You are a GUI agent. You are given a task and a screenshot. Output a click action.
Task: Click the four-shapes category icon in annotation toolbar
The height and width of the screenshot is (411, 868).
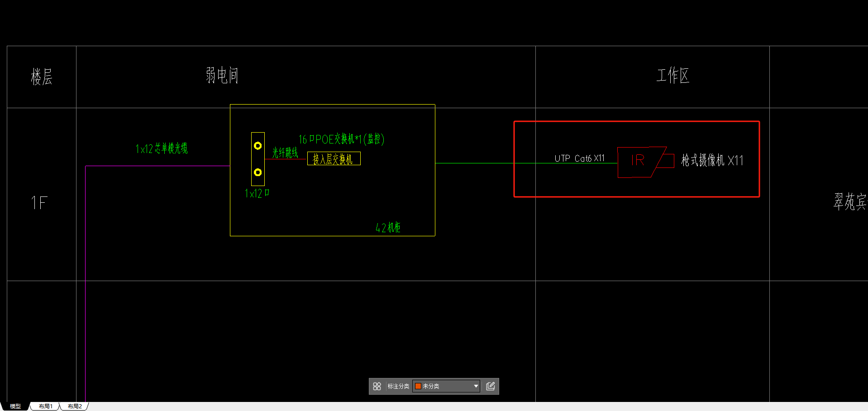click(377, 386)
